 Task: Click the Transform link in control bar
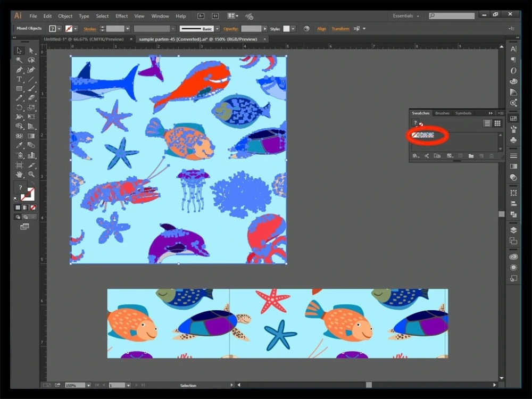[x=340, y=29]
